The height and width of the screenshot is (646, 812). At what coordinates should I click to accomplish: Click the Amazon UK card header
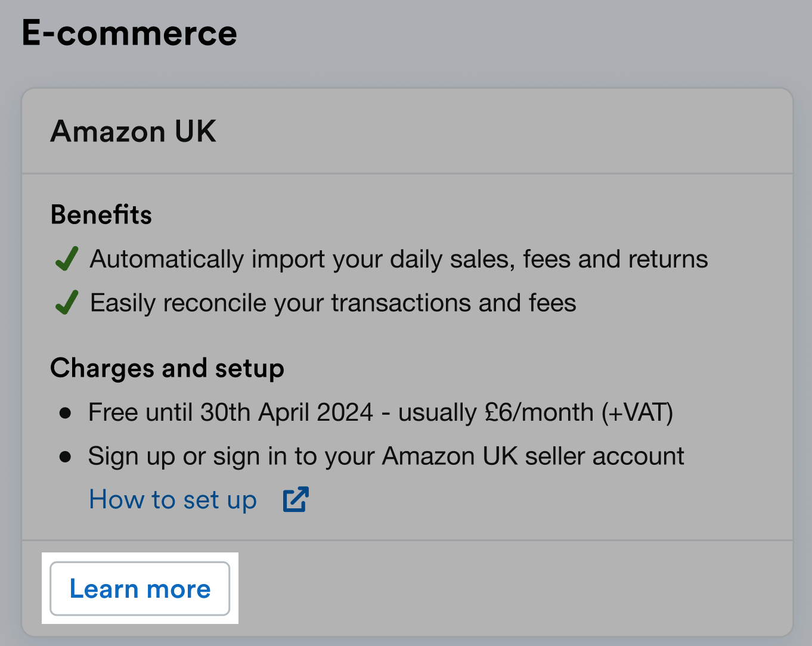134,131
